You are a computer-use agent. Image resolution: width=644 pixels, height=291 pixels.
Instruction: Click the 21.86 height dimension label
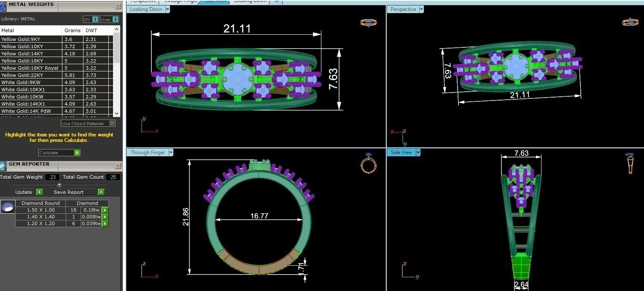(x=185, y=217)
